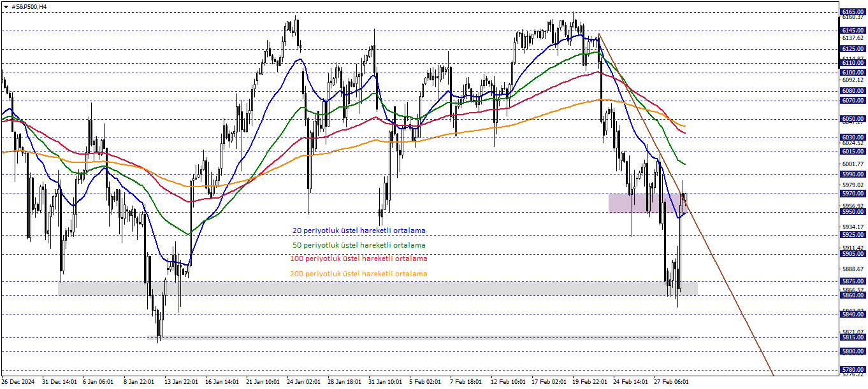Image resolution: width=868 pixels, height=389 pixels.
Task: Click the 5905.00 price level label
Action: point(853,253)
